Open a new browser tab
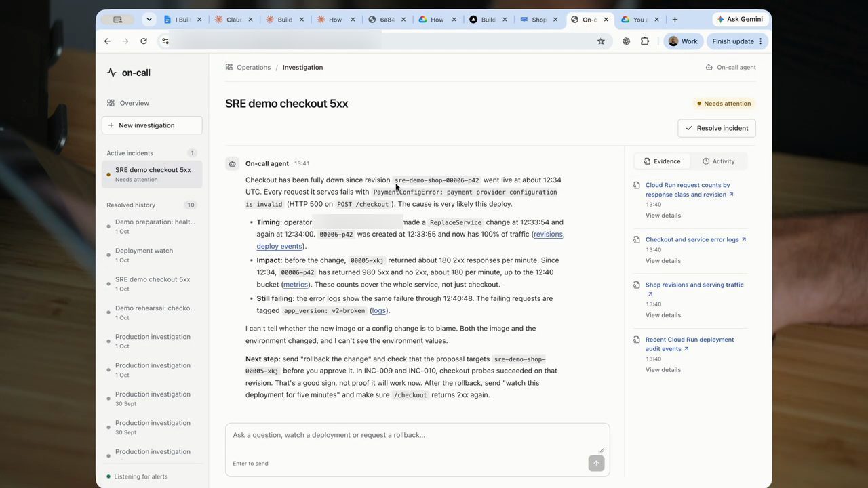Image resolution: width=868 pixels, height=488 pixels. point(675,20)
